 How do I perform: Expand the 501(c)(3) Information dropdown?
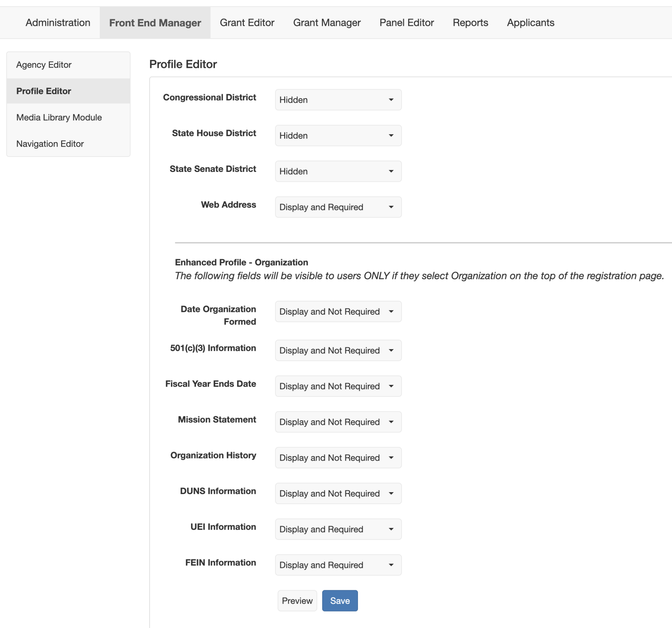(x=338, y=350)
